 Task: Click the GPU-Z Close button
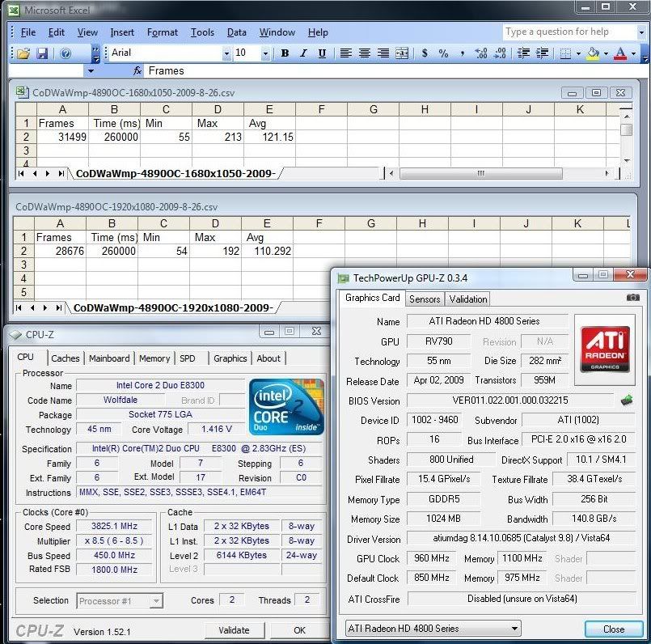(x=614, y=629)
